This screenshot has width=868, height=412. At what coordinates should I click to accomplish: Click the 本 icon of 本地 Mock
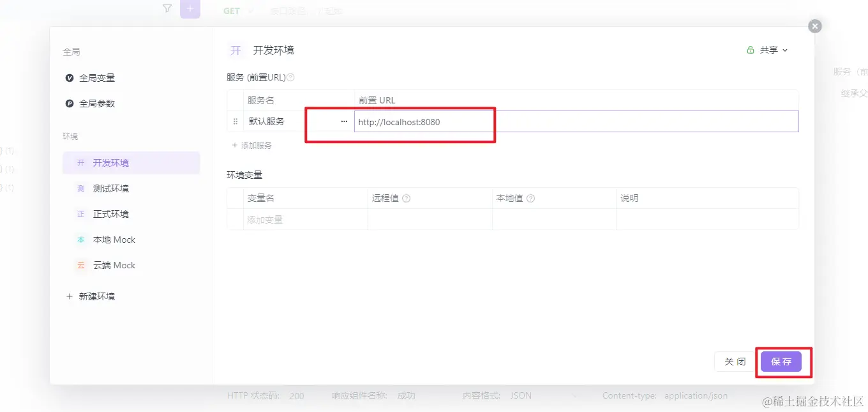(x=81, y=240)
